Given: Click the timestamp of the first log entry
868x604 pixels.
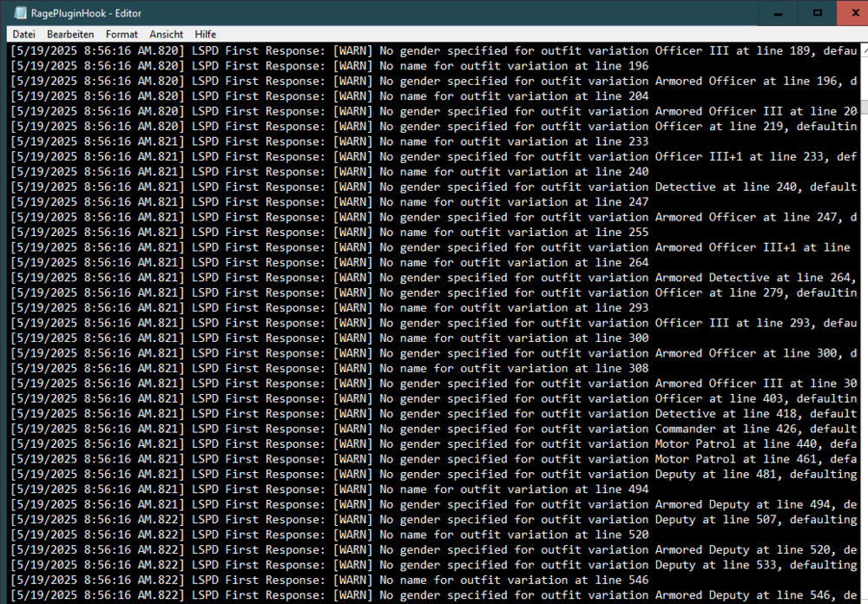Looking at the screenshot, I should (x=95, y=50).
